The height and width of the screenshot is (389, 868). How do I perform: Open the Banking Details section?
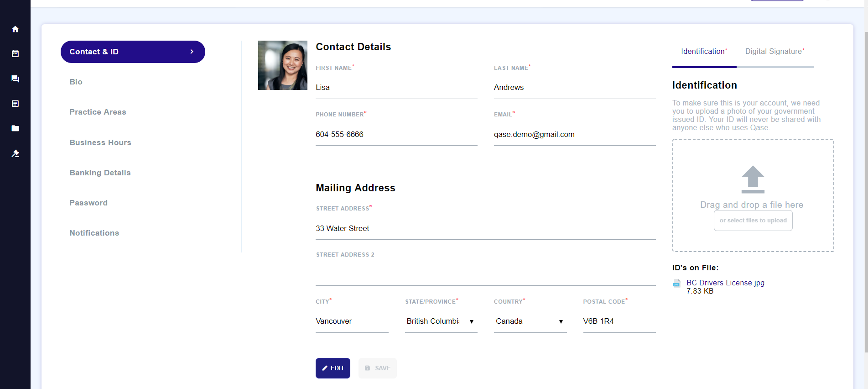pos(100,173)
